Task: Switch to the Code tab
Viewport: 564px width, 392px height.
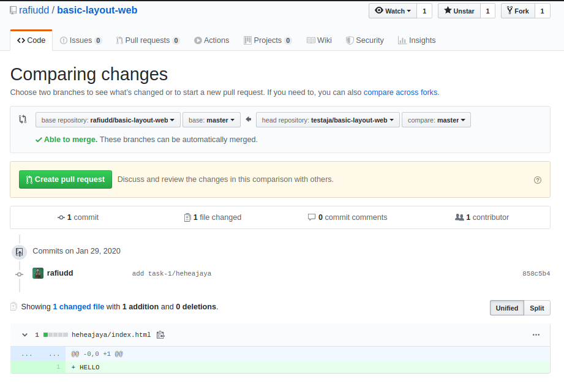Action: coord(31,40)
